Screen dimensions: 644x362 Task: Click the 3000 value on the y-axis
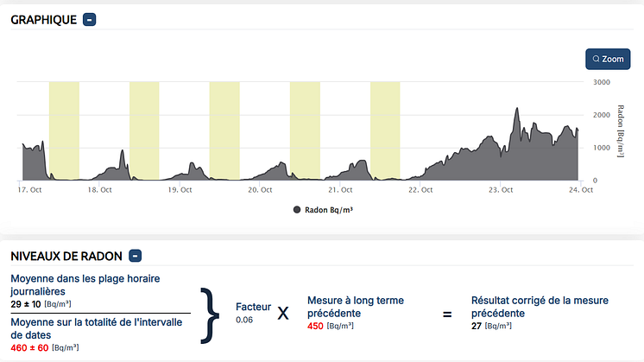point(602,82)
